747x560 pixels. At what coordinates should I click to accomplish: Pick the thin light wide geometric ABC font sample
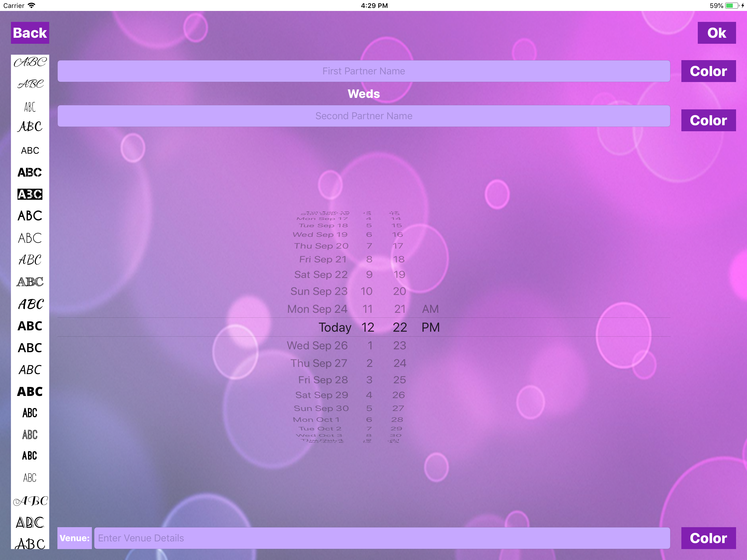point(30,238)
